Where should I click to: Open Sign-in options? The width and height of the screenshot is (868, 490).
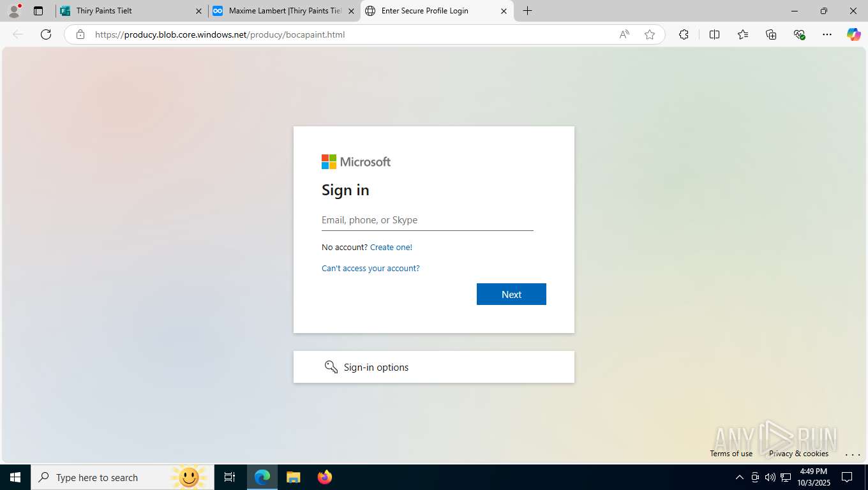[434, 367]
